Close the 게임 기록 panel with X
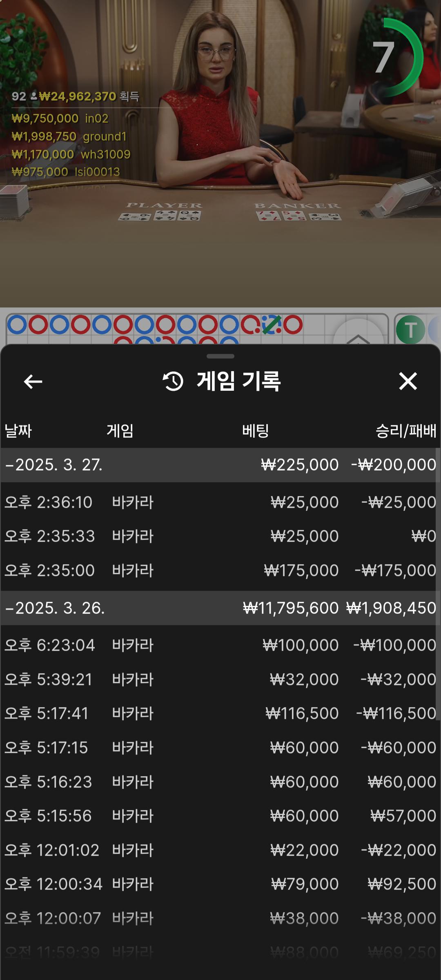The width and height of the screenshot is (441, 980). (408, 381)
